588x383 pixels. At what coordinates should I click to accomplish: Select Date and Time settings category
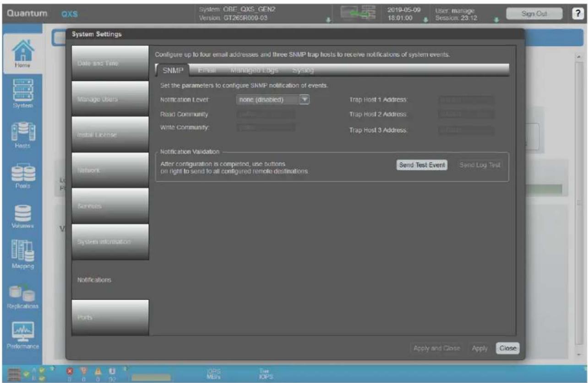pos(110,63)
